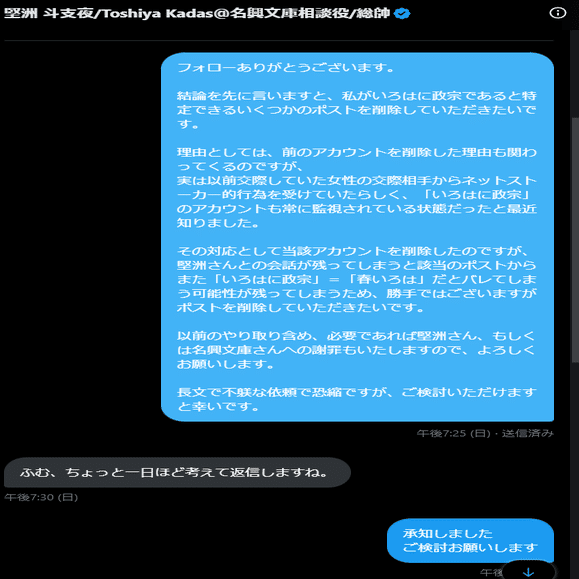Click the paragraph starting 以前のやり取り含め
The height and width of the screenshot is (579, 579).
click(x=356, y=350)
